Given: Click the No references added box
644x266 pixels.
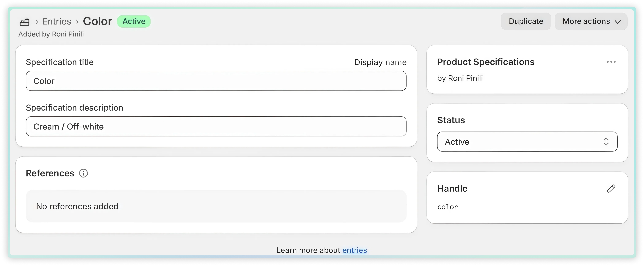Looking at the screenshot, I should 216,206.
